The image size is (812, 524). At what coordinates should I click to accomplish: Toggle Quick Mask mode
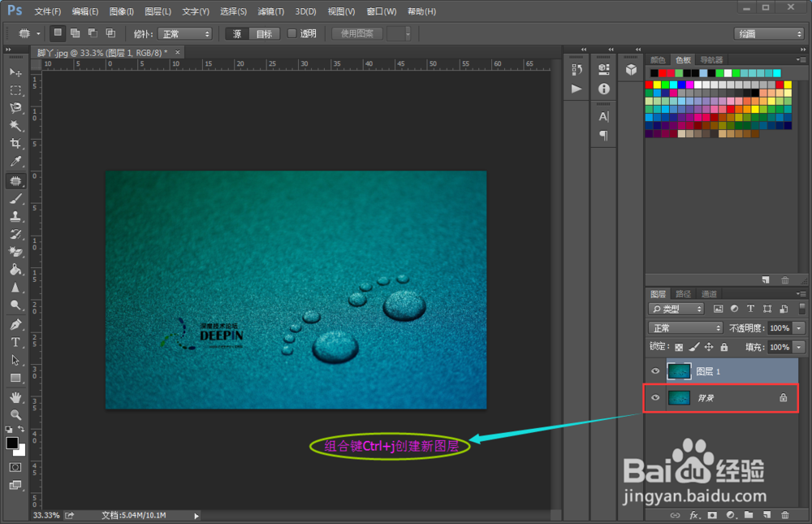point(15,467)
